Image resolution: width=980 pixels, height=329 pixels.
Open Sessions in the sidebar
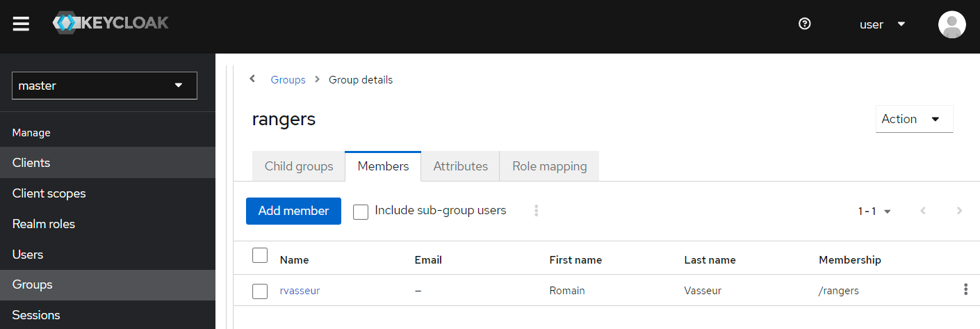coord(108,315)
